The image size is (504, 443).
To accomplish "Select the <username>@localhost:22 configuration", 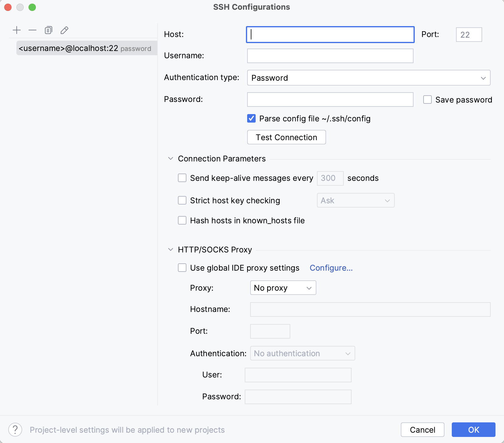I will 85,48.
